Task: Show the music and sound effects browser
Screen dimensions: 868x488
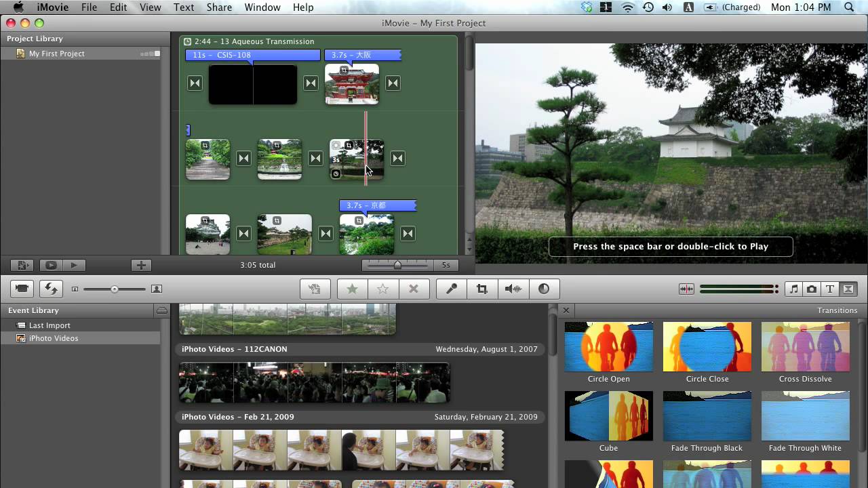Action: (793, 289)
